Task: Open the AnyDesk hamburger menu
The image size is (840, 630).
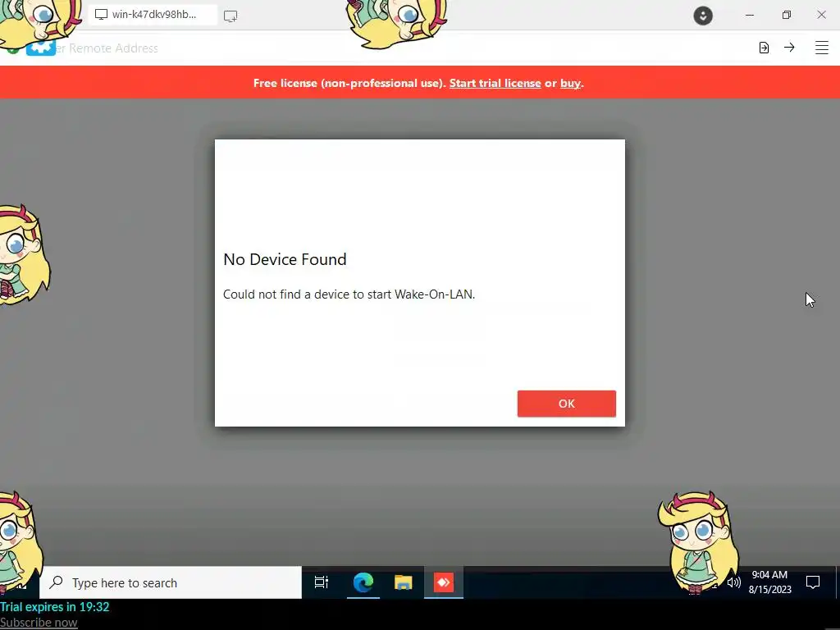Action: (822, 48)
